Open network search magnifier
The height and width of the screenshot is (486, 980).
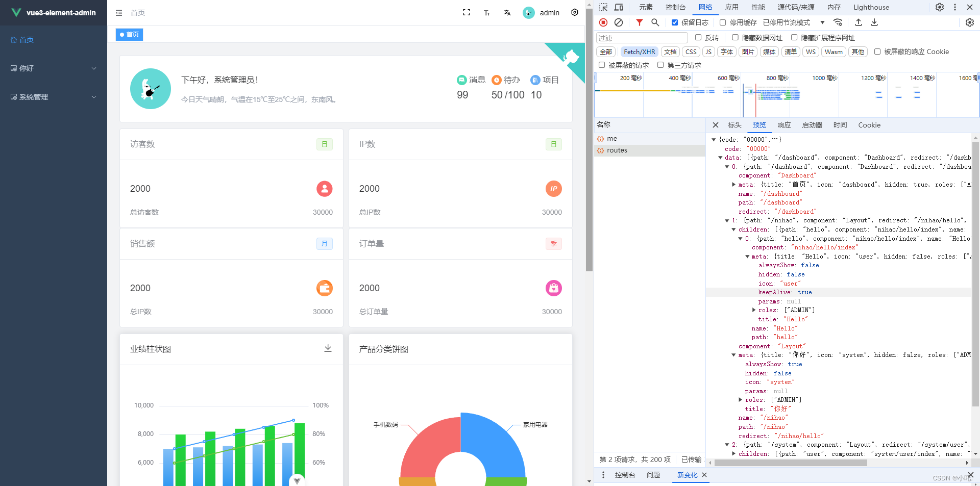655,22
